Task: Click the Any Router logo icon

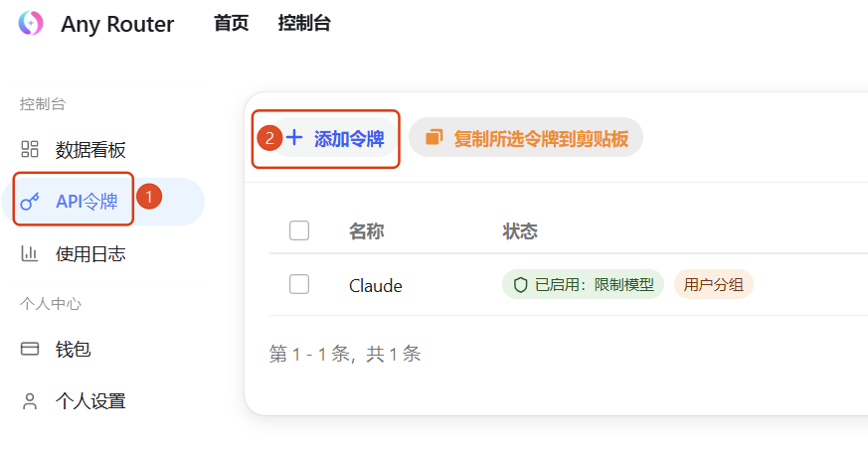Action: 31,23
